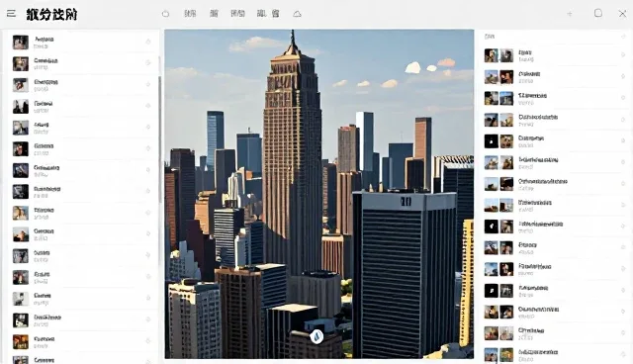Toggle the round marker on second right list row
The width and height of the screenshot is (633, 364).
[x=623, y=76]
